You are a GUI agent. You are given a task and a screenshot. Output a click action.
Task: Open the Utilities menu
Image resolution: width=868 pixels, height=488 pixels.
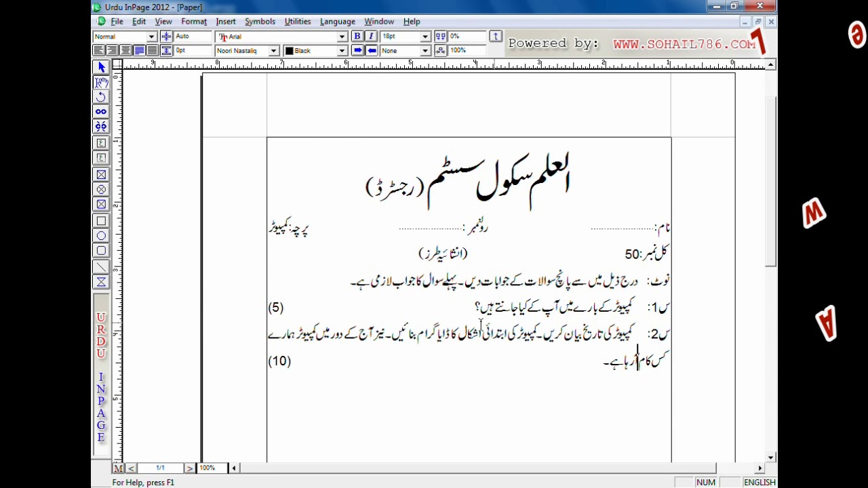point(298,22)
